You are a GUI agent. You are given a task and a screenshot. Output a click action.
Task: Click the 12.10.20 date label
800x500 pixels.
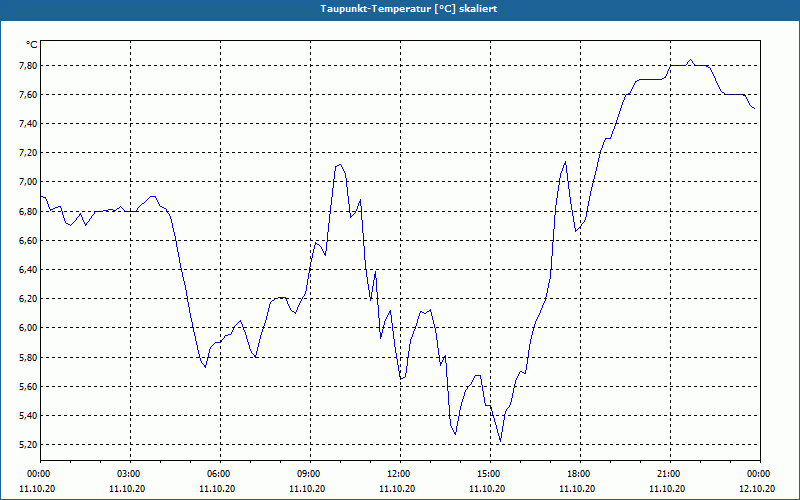757,489
